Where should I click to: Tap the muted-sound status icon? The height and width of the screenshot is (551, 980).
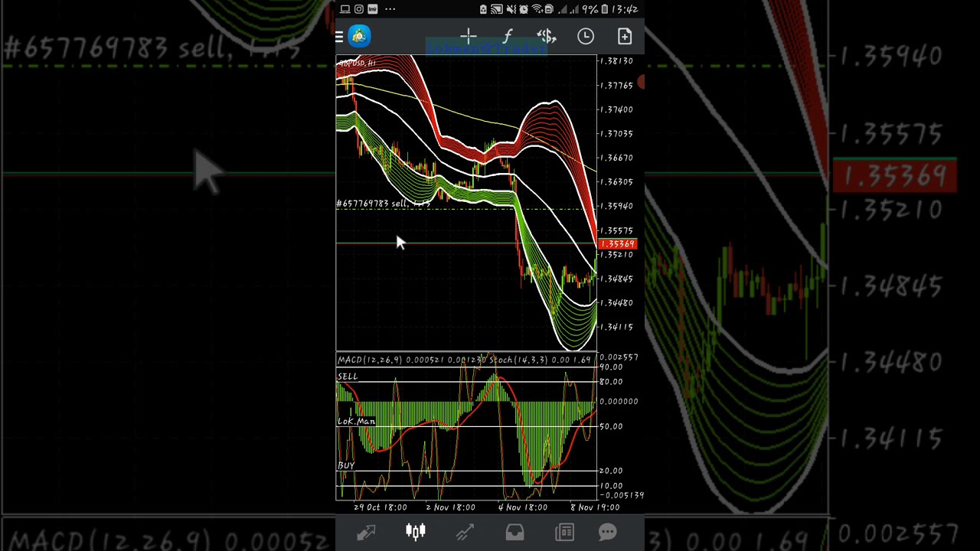(511, 9)
